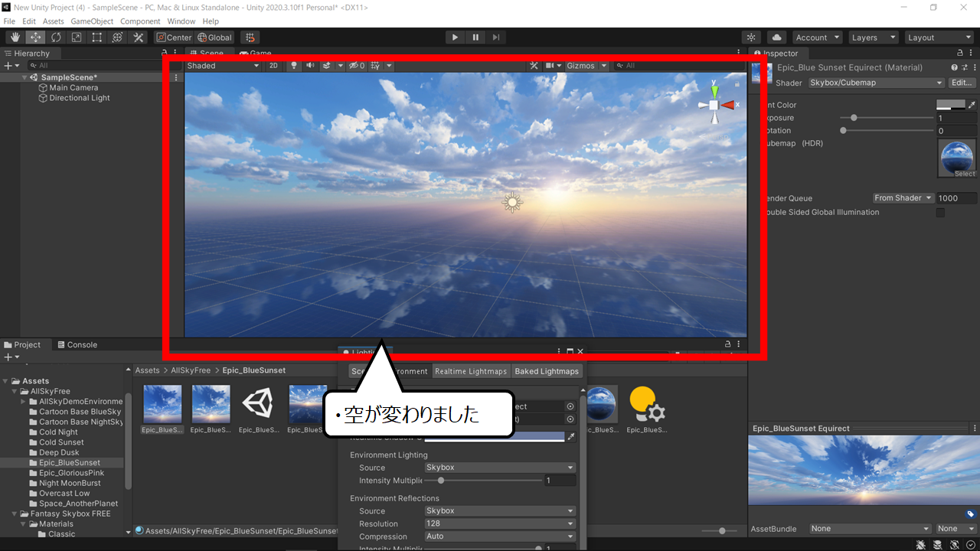980x551 pixels.
Task: Open collaborate services sun icon
Action: 752,37
